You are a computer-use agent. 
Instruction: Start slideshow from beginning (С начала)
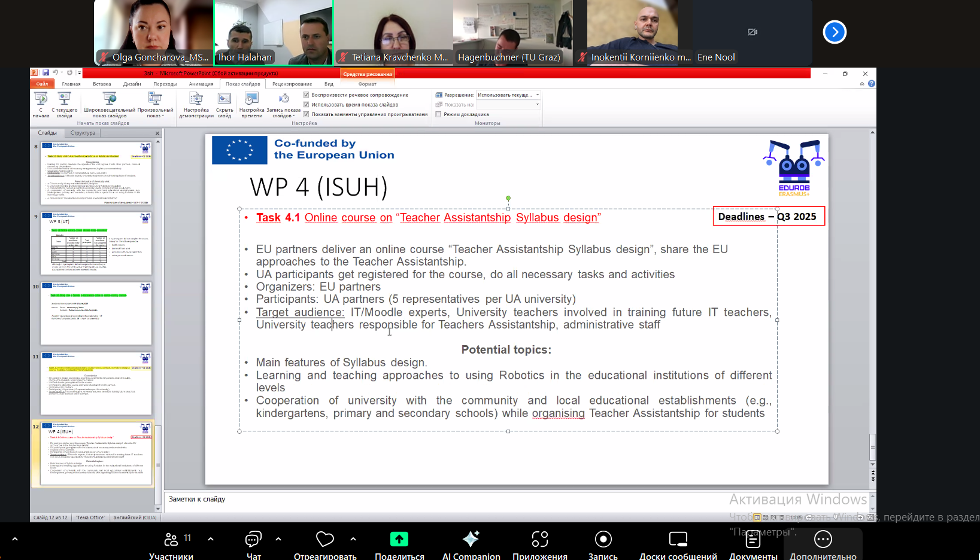[41, 104]
